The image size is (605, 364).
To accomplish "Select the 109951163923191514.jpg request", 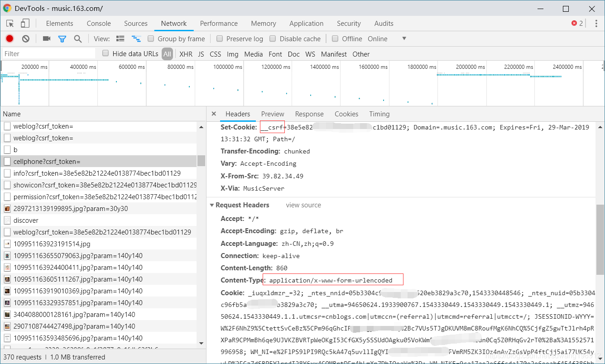I will tap(99, 244).
